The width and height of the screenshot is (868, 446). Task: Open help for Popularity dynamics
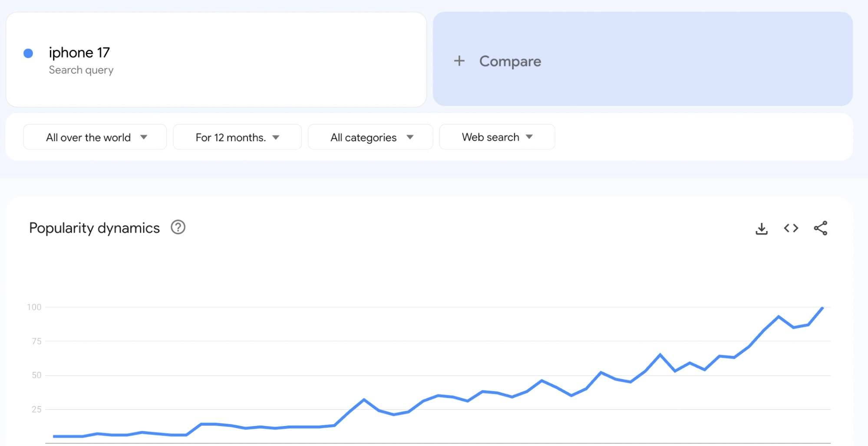178,227
